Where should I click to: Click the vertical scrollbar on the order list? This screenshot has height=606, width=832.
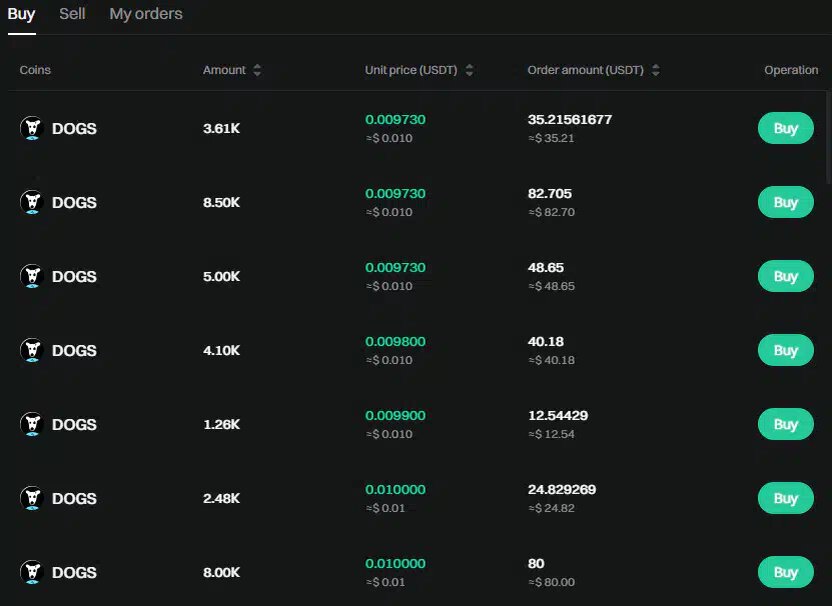point(829,138)
